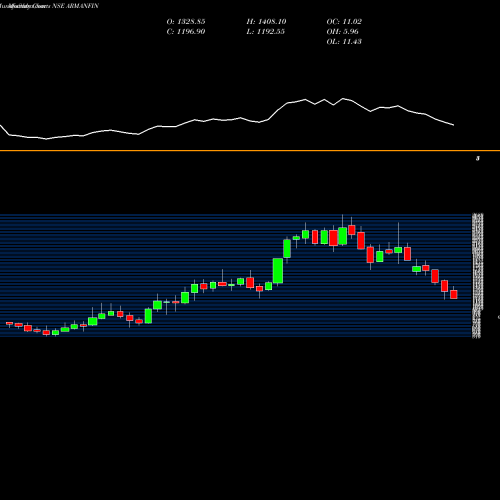Viewport: 500px width, 500px height.
Task: Click the price axis labels beside the candlestick chart
Action: (x=478, y=276)
